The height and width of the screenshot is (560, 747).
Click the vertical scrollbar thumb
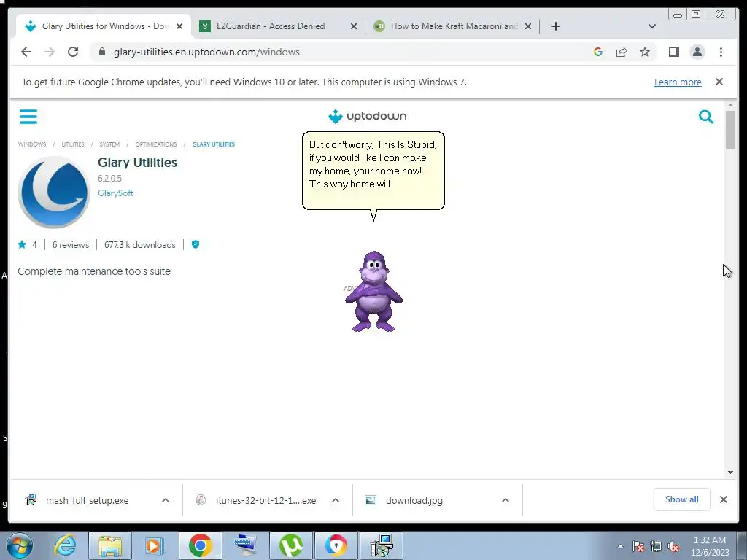tap(731, 130)
